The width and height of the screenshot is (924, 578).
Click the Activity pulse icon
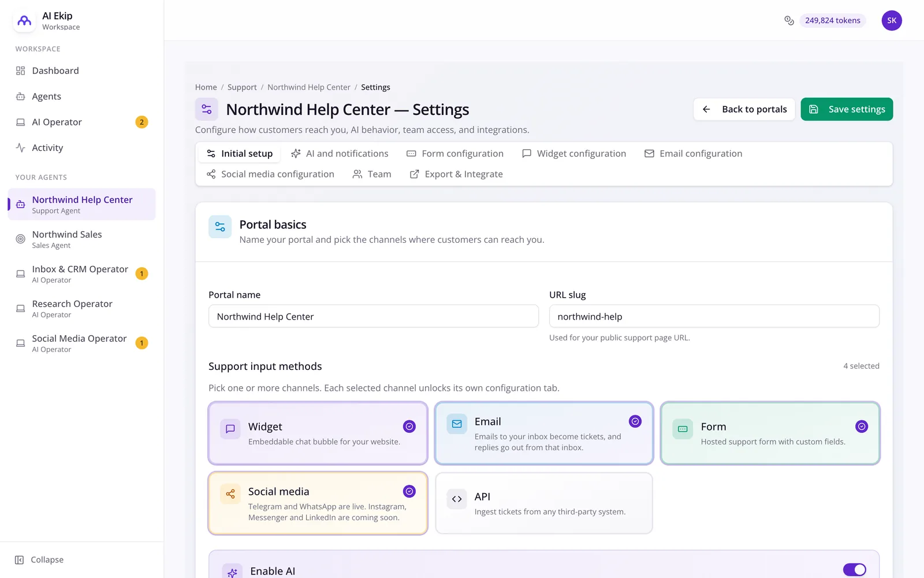pos(21,148)
